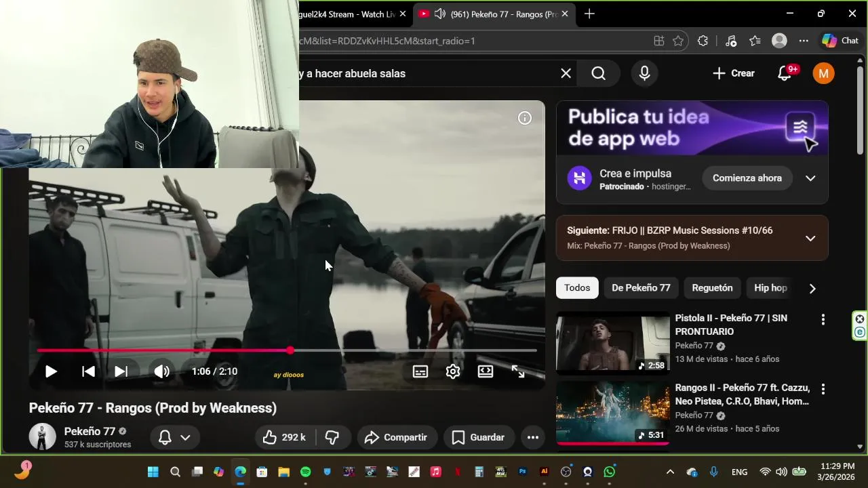Submit search with the magnifier button

click(598, 73)
